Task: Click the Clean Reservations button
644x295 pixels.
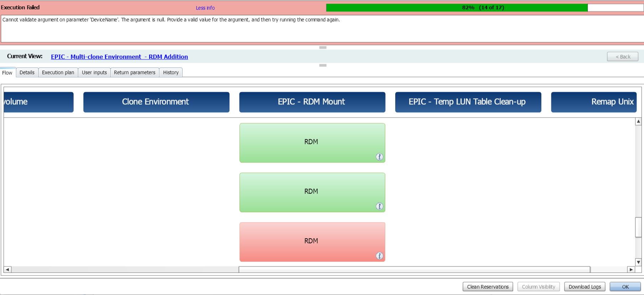Action: pyautogui.click(x=488, y=287)
